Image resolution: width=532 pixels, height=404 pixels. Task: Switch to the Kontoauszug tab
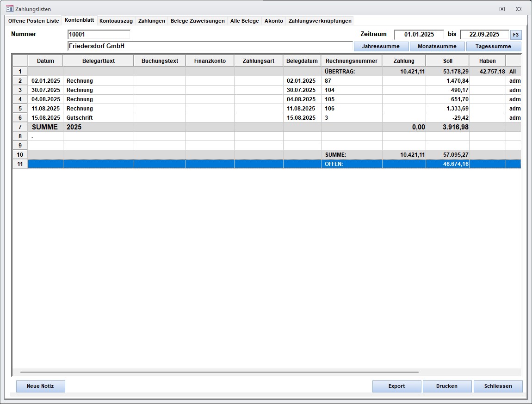coord(116,21)
